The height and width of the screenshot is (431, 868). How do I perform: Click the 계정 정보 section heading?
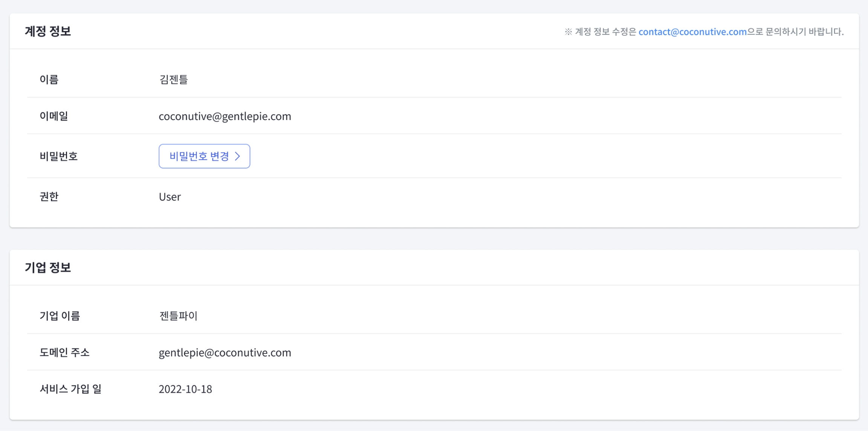pyautogui.click(x=48, y=31)
